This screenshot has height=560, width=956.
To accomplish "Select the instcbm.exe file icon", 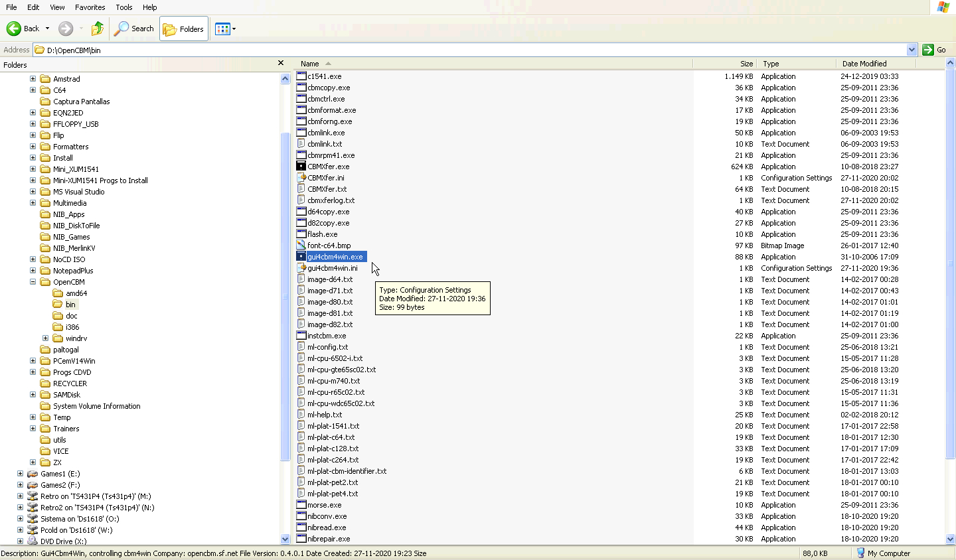I will (301, 336).
